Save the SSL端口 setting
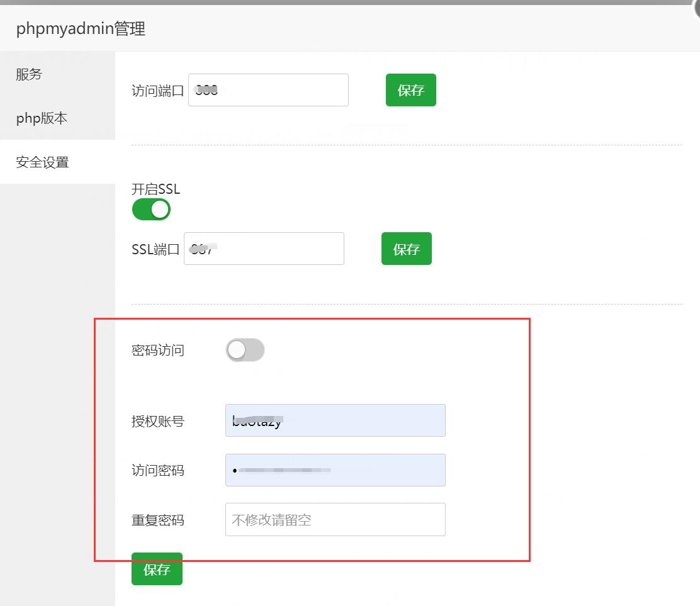 tap(406, 249)
